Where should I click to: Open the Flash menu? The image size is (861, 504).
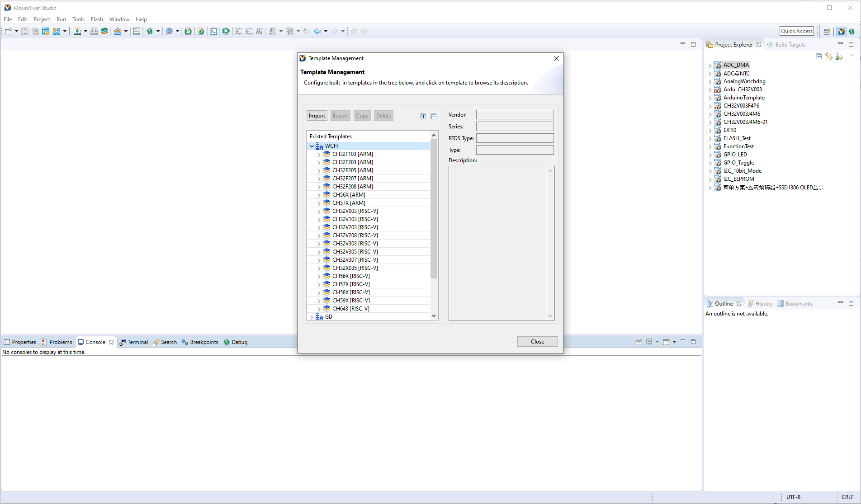click(97, 19)
